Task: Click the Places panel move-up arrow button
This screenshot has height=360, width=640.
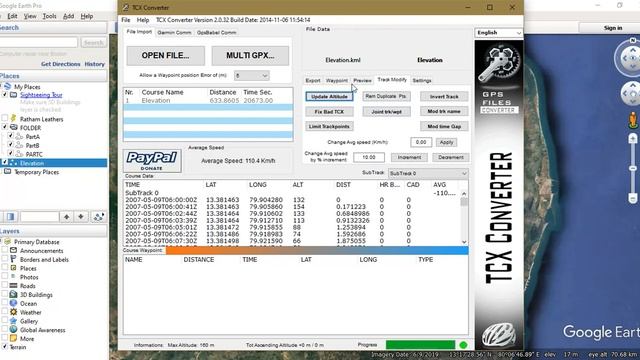Action: 67,217
